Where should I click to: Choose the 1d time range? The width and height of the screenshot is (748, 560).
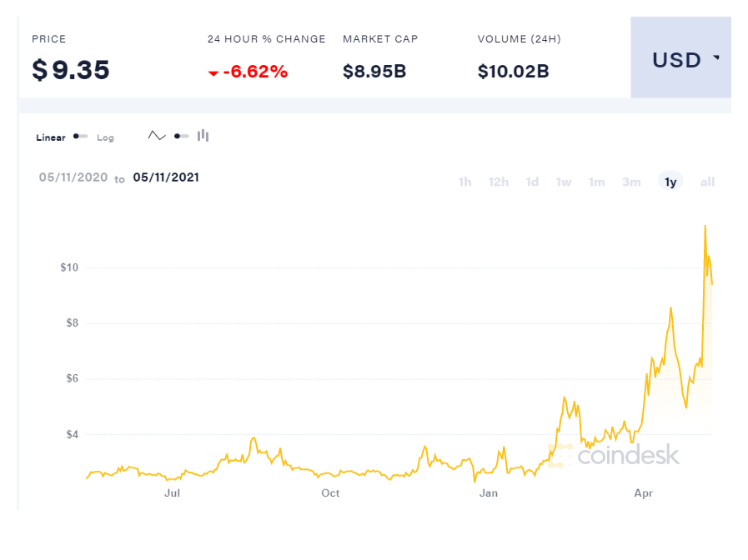pyautogui.click(x=532, y=182)
